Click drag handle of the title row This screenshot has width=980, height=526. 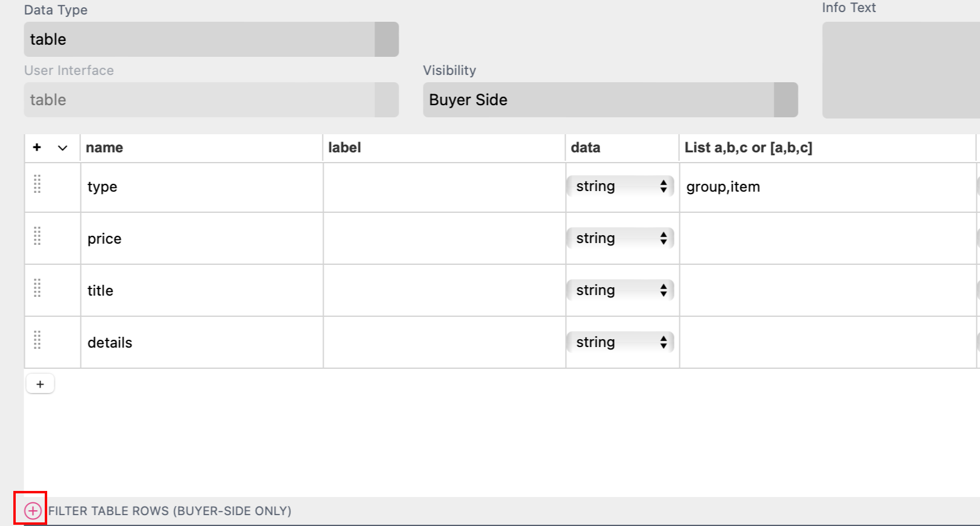tap(38, 288)
